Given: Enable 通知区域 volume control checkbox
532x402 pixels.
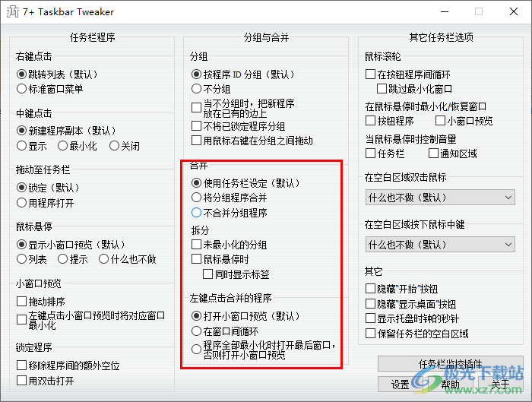Looking at the screenshot, I should tap(433, 154).
